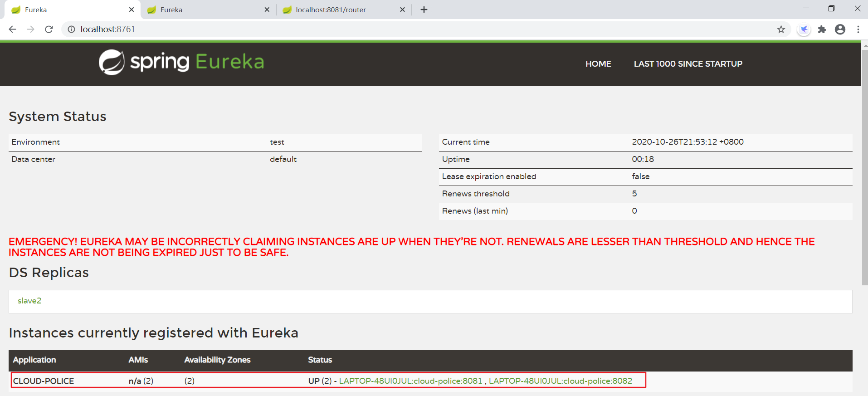Click the page vertical scrollbar thumb

864,167
